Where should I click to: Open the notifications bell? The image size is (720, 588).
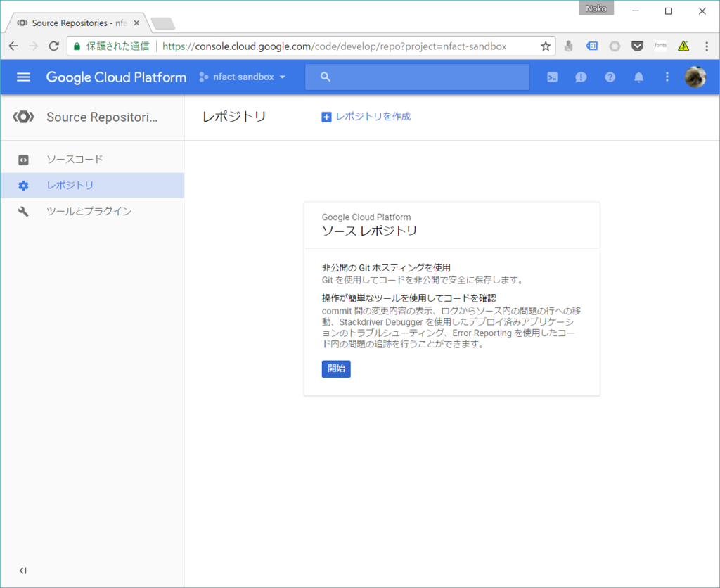638,77
